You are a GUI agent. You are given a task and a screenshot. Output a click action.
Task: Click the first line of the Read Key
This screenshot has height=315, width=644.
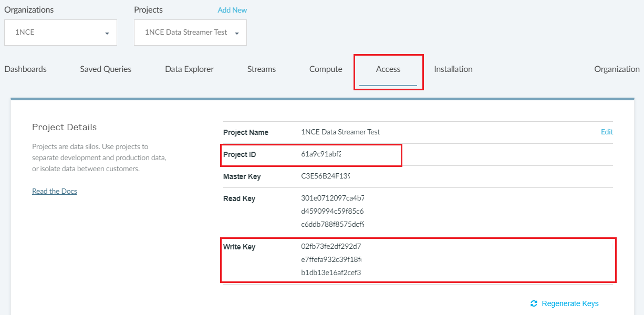tap(333, 198)
